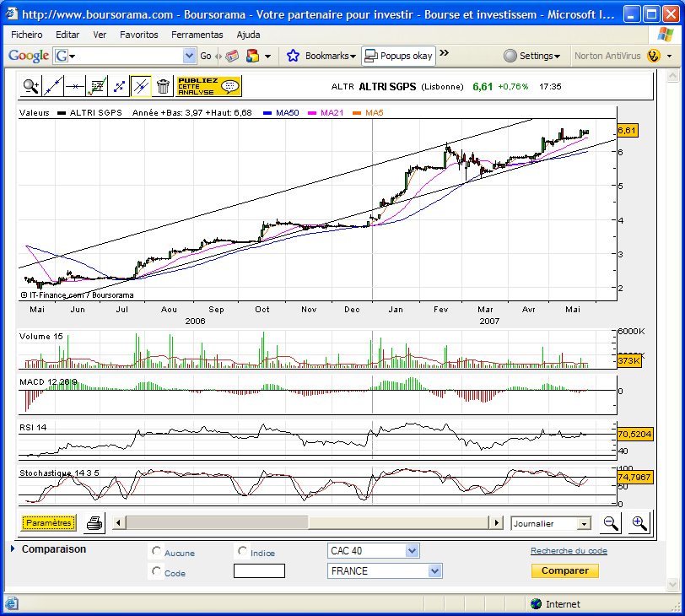Click the Google toolbar colorful blocks icon
This screenshot has height=616, width=685.
coord(252,56)
